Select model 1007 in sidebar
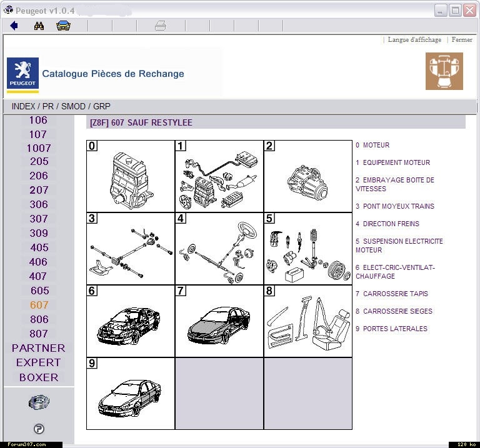 tap(39, 148)
